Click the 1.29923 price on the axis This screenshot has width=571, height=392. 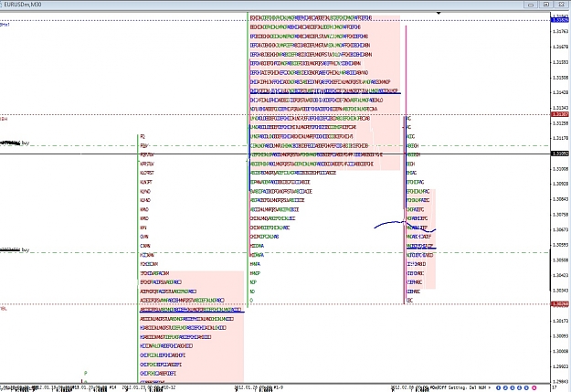[561, 366]
